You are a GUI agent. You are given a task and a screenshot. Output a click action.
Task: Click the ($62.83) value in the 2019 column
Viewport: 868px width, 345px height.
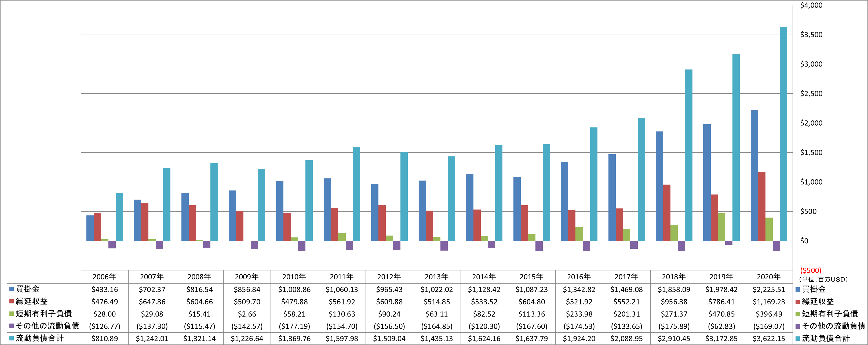tap(721, 326)
